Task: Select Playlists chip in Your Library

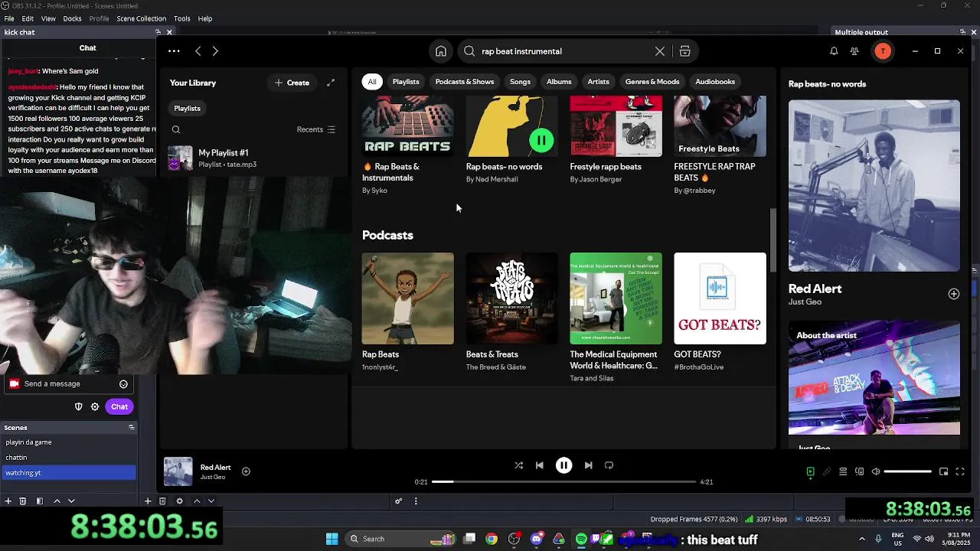Action: click(x=187, y=108)
